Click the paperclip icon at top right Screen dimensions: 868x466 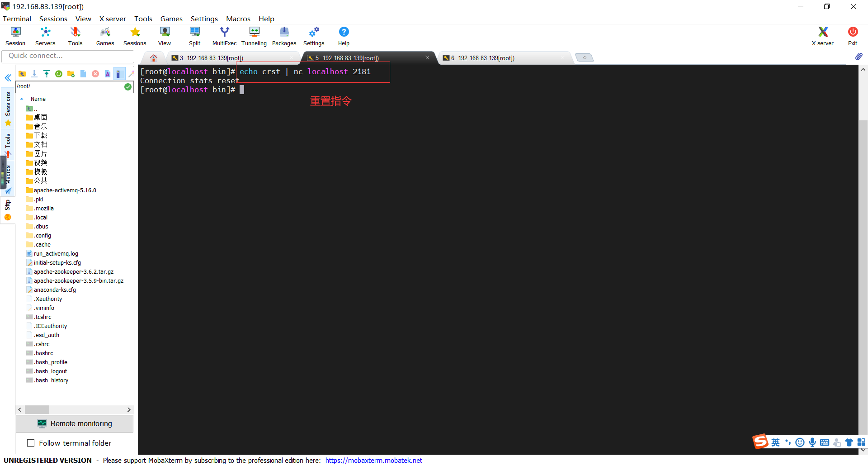coord(859,57)
